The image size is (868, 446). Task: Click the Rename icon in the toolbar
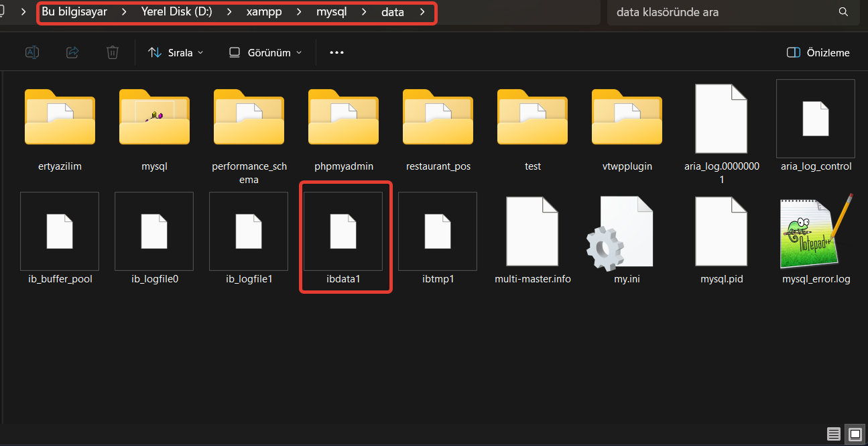pyautogui.click(x=32, y=52)
